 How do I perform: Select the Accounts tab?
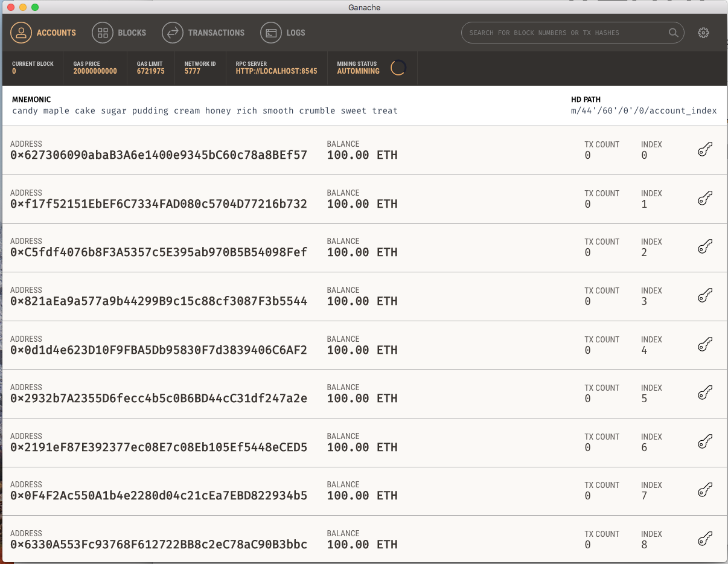[x=43, y=33]
